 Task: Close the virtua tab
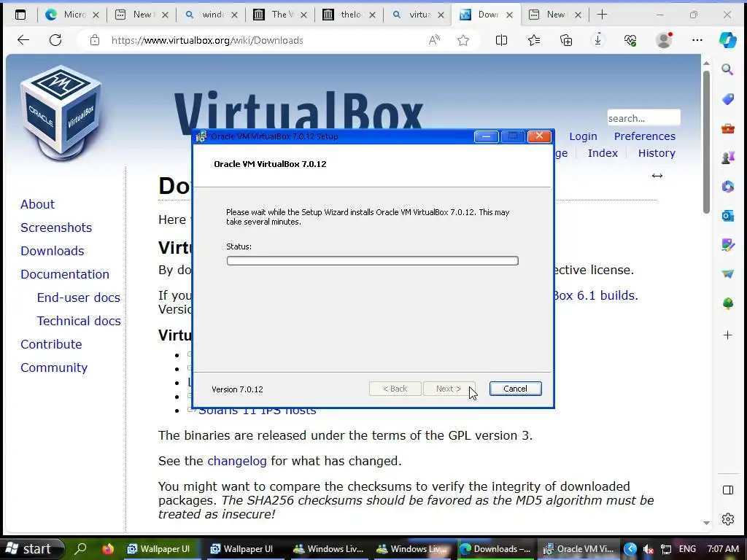[x=441, y=15]
